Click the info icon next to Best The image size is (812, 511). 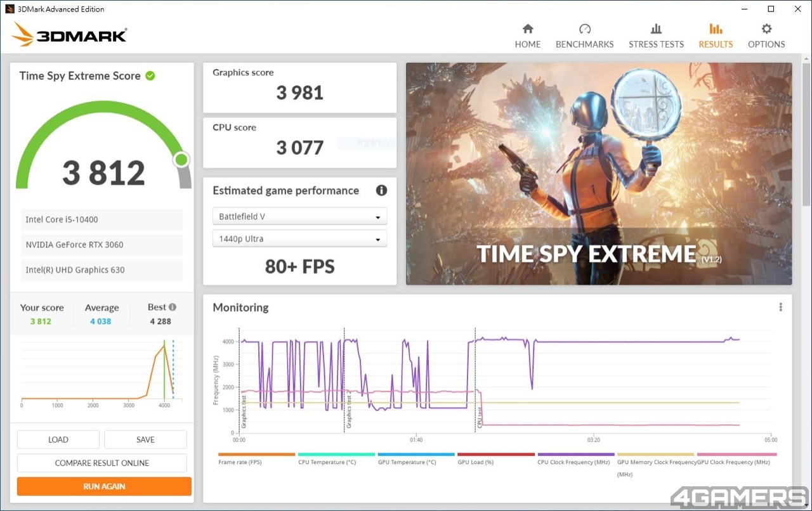pos(173,307)
